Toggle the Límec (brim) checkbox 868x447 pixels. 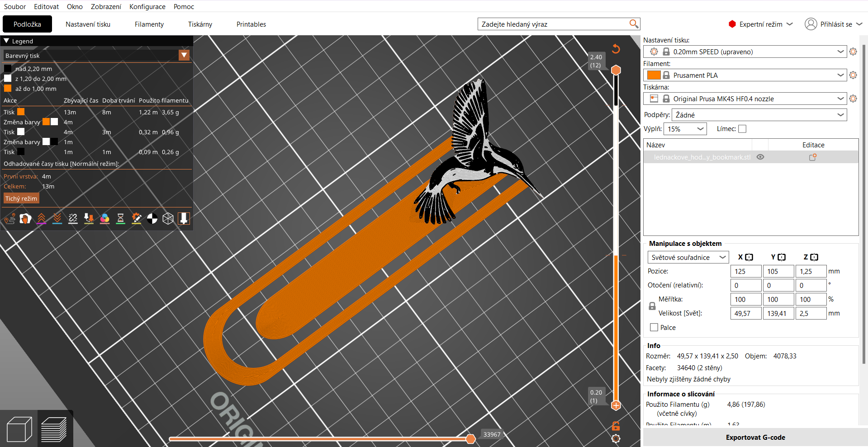(742, 129)
